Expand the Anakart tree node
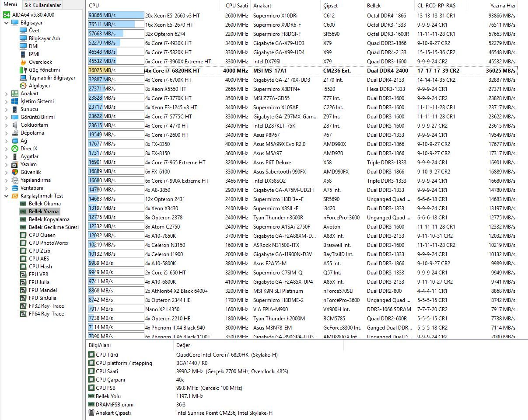Image resolution: width=528 pixels, height=420 pixels. (x=6, y=94)
